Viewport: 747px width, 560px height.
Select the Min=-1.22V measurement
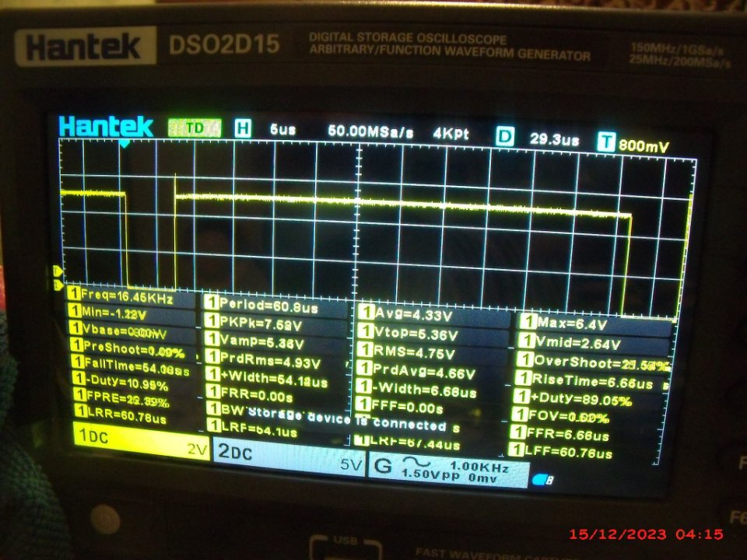[x=107, y=313]
